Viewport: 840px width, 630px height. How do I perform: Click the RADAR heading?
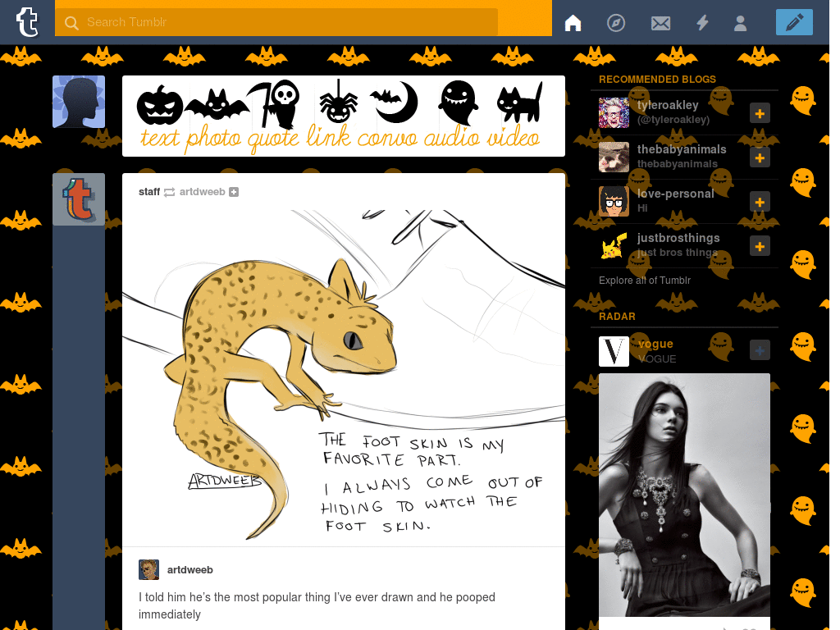pyautogui.click(x=617, y=317)
